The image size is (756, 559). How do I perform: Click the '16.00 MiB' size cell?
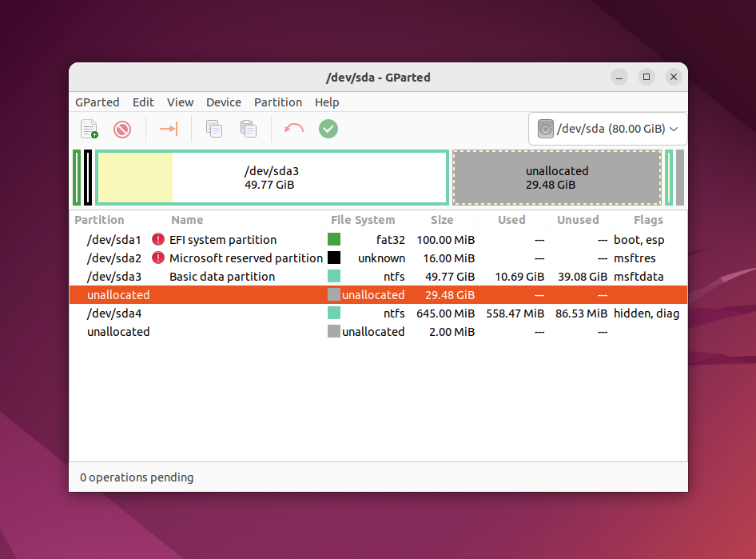point(449,258)
